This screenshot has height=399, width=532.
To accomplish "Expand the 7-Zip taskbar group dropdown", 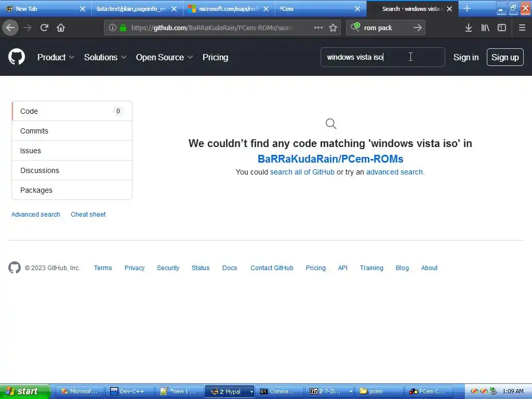I will click(x=351, y=392).
